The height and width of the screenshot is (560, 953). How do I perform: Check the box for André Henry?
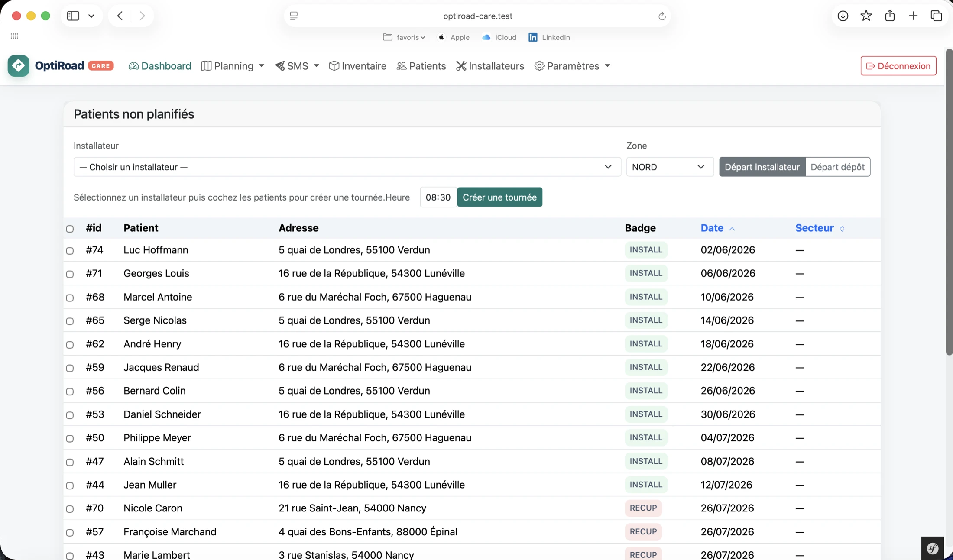coord(70,345)
